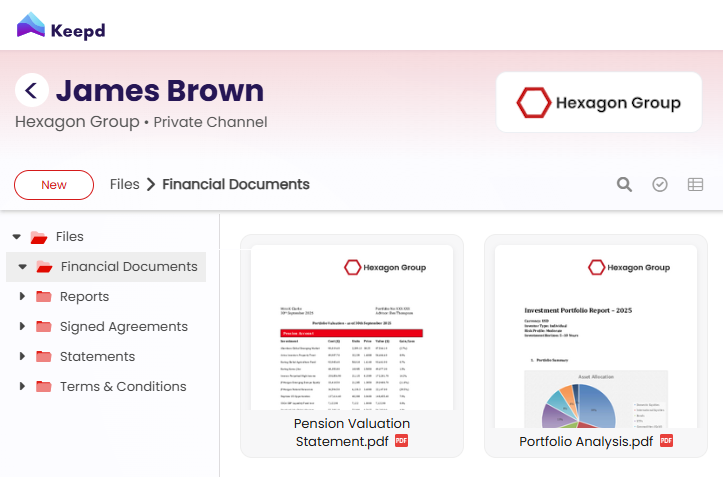Screen dimensions: 723x477
Task: Click the Reports folder icon
Action: pyautogui.click(x=44, y=296)
